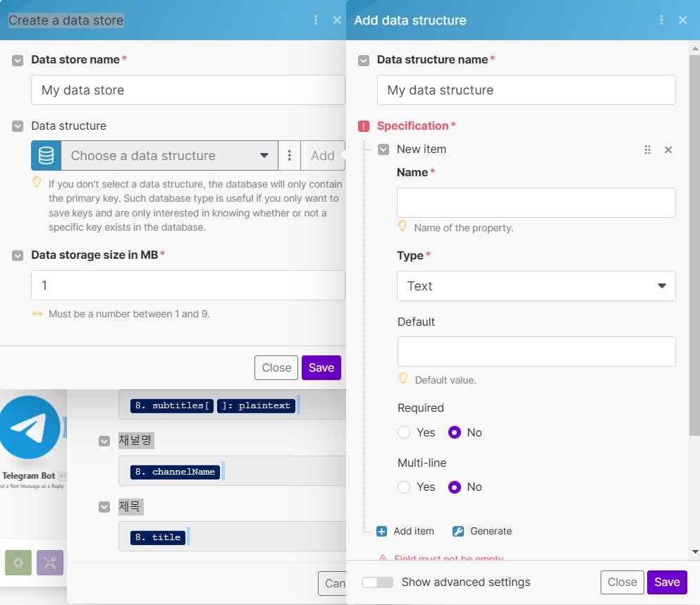Image resolution: width=700 pixels, height=605 pixels.
Task: Collapse the Data structure name field
Action: point(363,60)
